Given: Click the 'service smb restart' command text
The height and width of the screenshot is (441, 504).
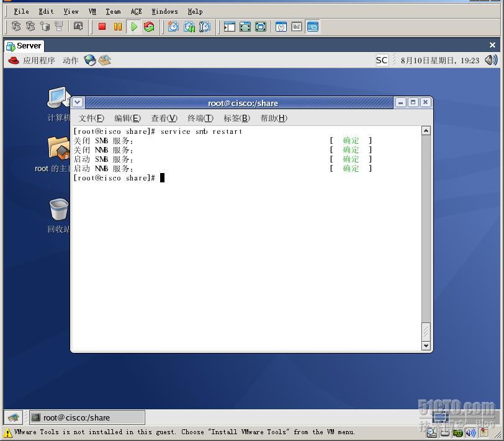Looking at the screenshot, I should [x=201, y=131].
